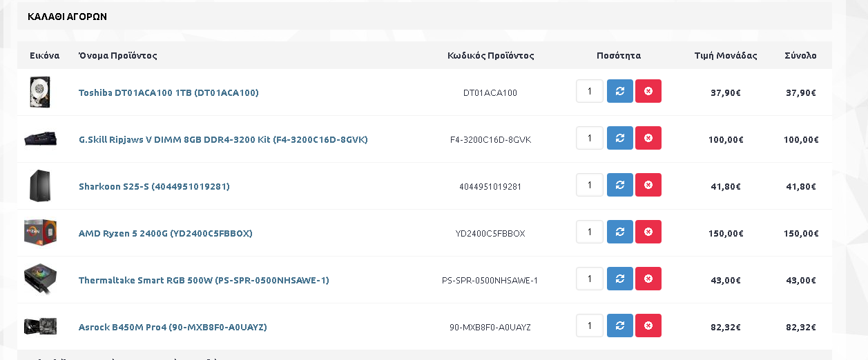Open G.Skill Ripjaws V DIMM 8GB link
Image resolution: width=868 pixels, height=360 pixels.
pos(223,139)
